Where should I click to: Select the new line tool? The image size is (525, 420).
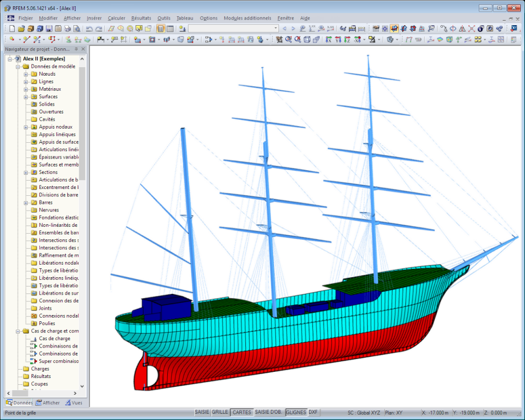click(27, 39)
